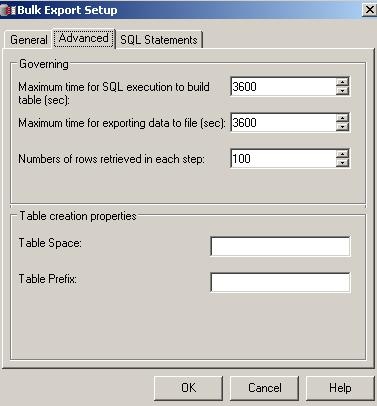Click the Table Prefix input field
The image size is (377, 406).
click(280, 282)
